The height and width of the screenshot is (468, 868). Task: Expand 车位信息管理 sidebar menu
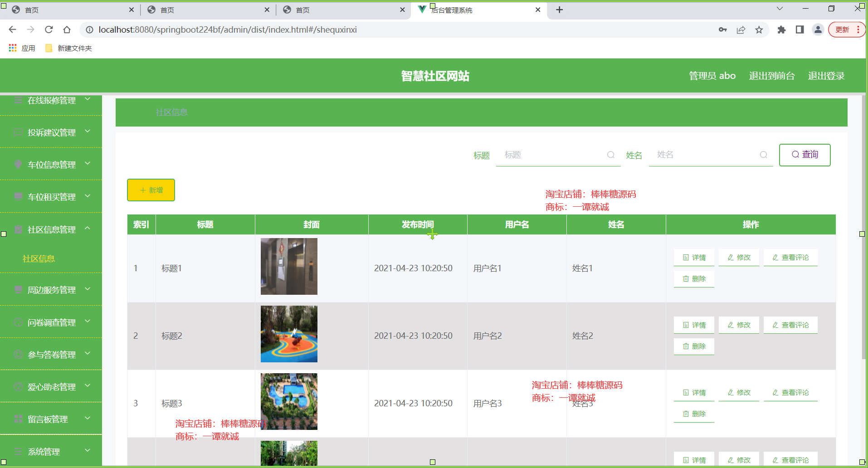click(x=51, y=164)
